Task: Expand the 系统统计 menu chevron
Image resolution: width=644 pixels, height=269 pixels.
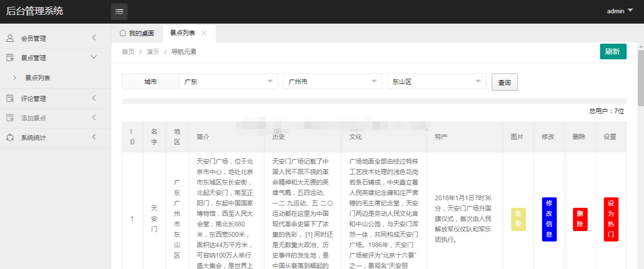Action: [94, 137]
